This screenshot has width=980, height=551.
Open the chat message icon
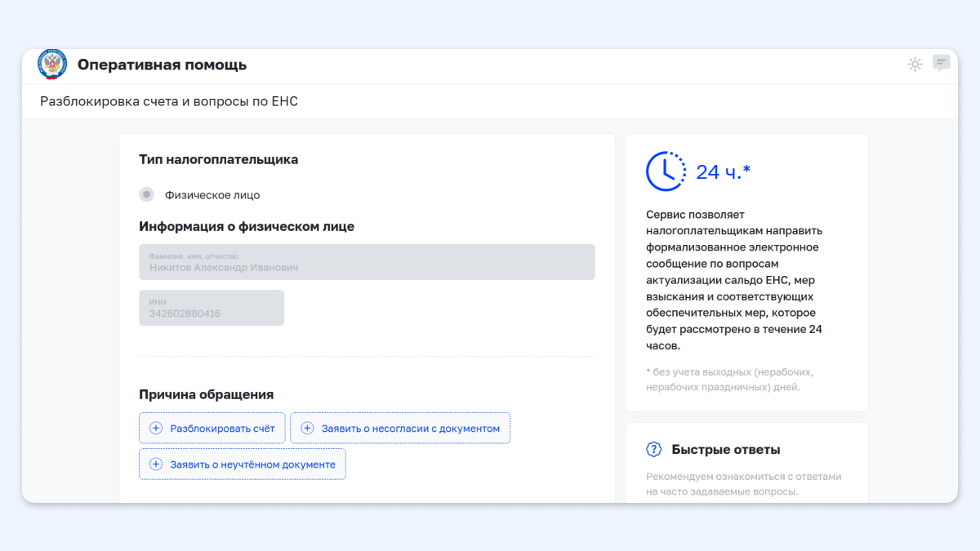pyautogui.click(x=942, y=64)
